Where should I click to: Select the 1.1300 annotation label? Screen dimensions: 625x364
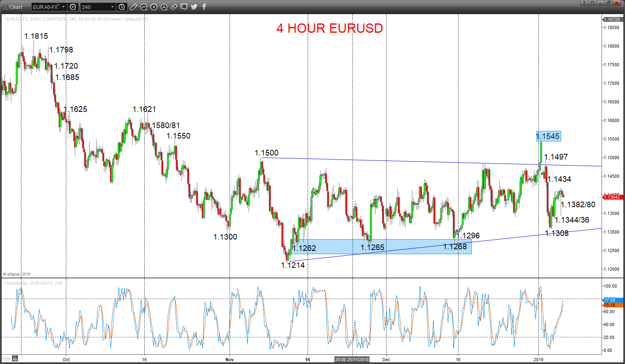tap(225, 237)
